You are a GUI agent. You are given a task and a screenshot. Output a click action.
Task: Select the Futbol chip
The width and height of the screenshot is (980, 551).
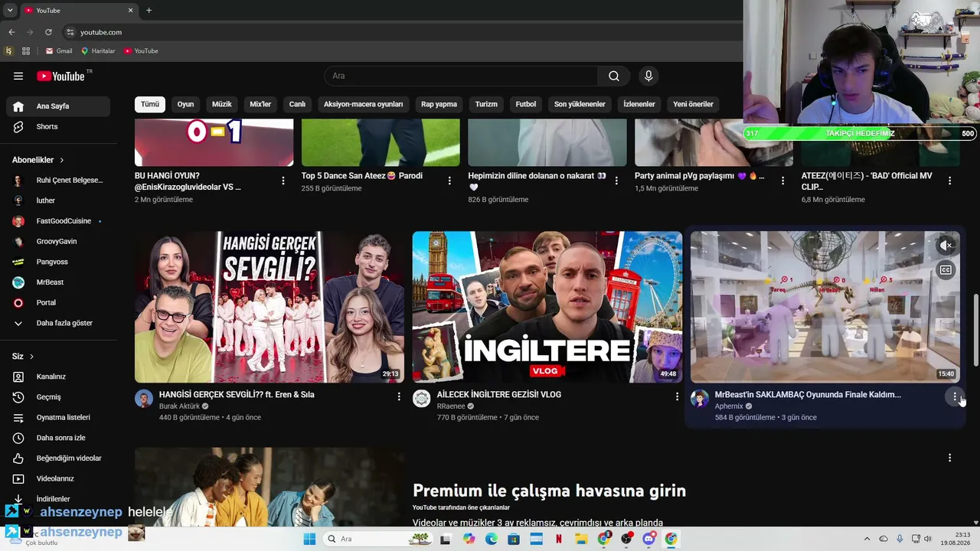pyautogui.click(x=526, y=104)
